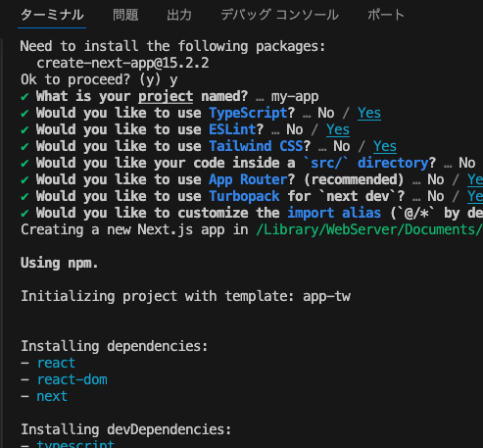This screenshot has width=483, height=448.
Task: Click the typescript devDependency entry
Action: (75, 444)
